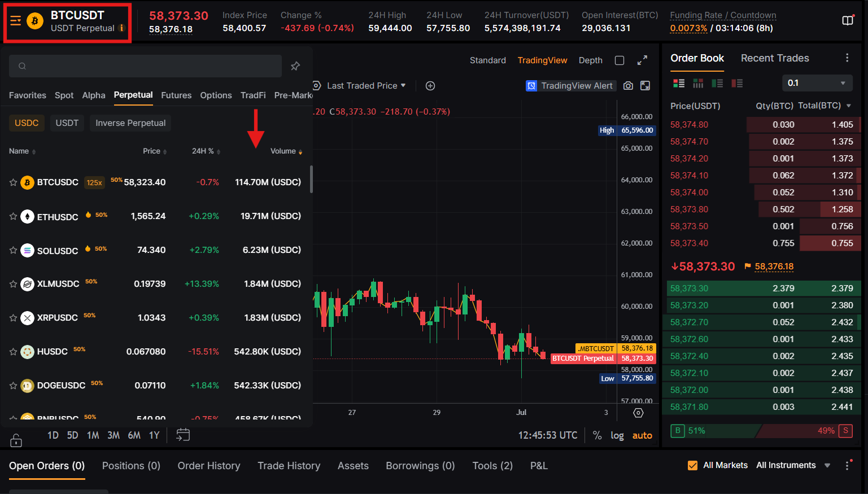The width and height of the screenshot is (868, 494).
Task: Switch to the Favorites tab
Action: point(28,95)
